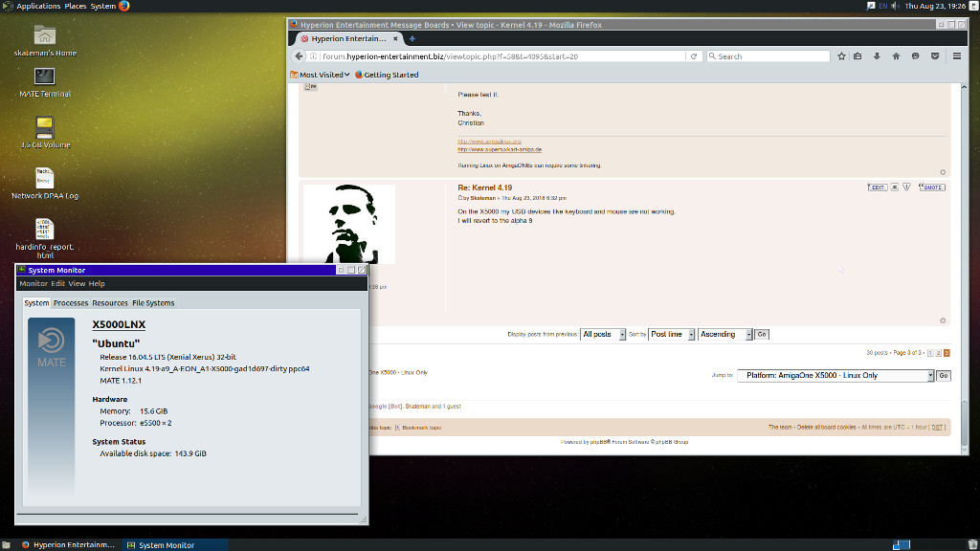980x551 pixels.
Task: Open a new Firefox tab
Action: point(412,38)
